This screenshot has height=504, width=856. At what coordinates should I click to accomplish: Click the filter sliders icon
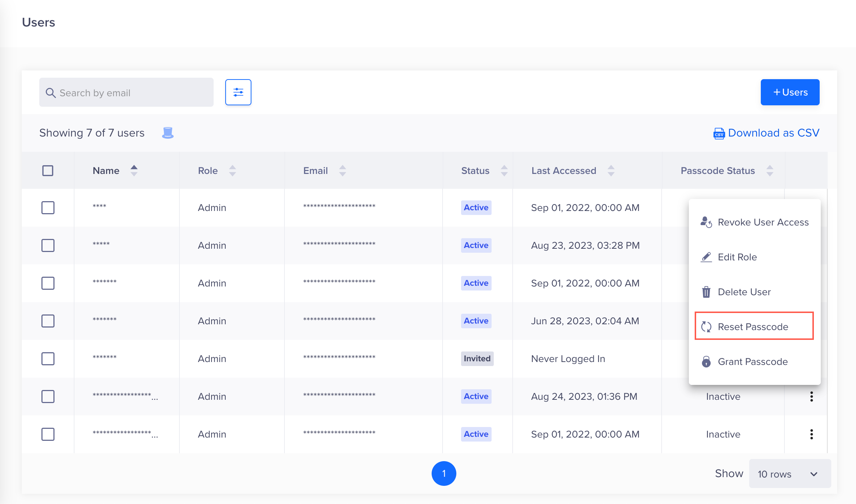[238, 92]
